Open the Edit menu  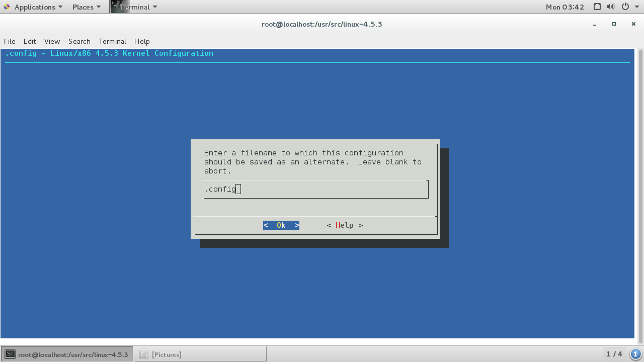point(30,41)
